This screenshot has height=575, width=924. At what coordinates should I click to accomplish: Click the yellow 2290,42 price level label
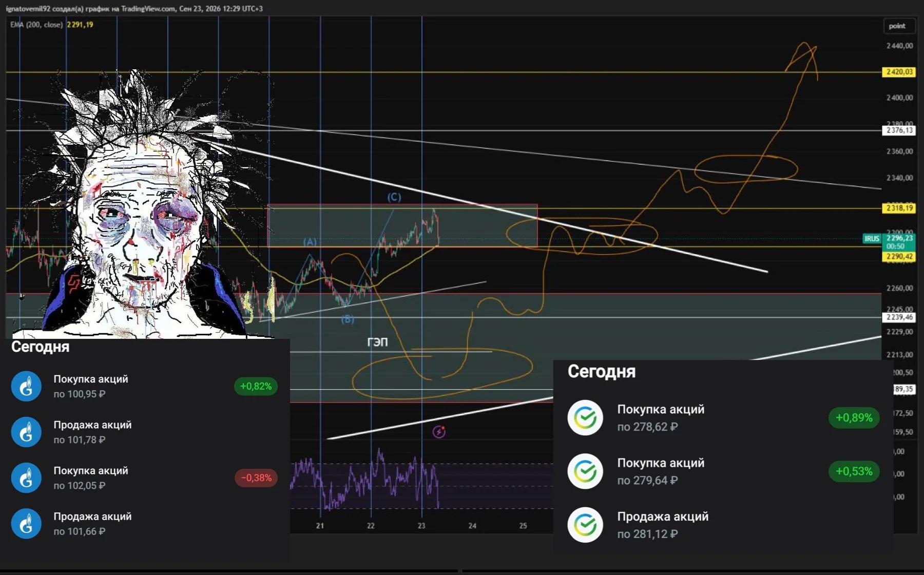(899, 256)
